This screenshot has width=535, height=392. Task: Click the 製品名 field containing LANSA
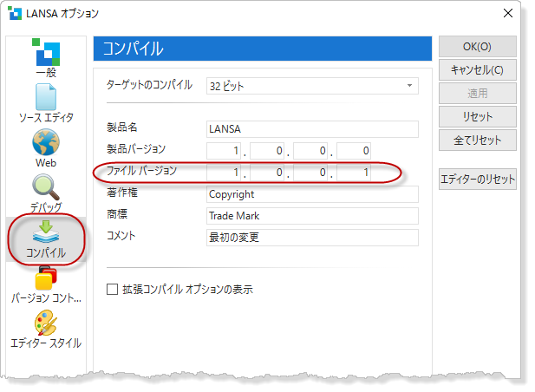(x=312, y=129)
